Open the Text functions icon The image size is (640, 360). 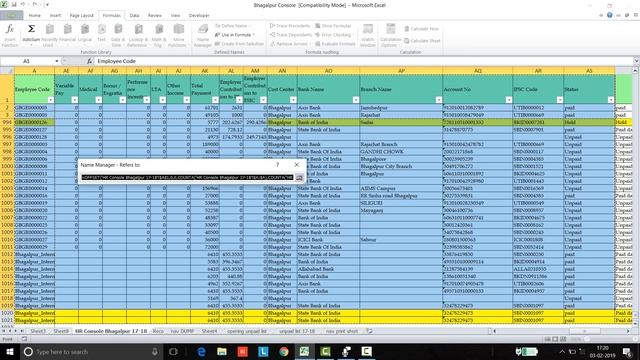click(x=102, y=29)
